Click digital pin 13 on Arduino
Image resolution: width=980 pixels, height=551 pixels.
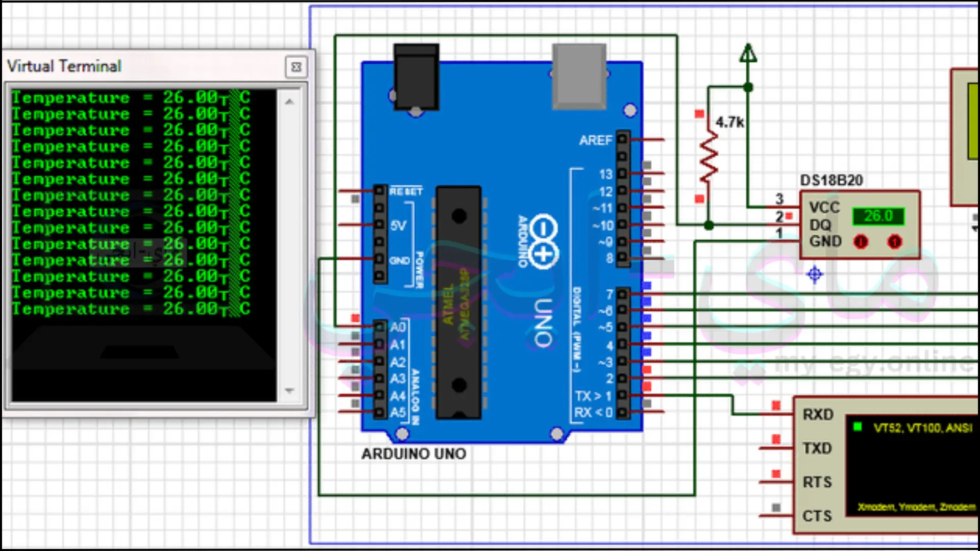click(622, 173)
